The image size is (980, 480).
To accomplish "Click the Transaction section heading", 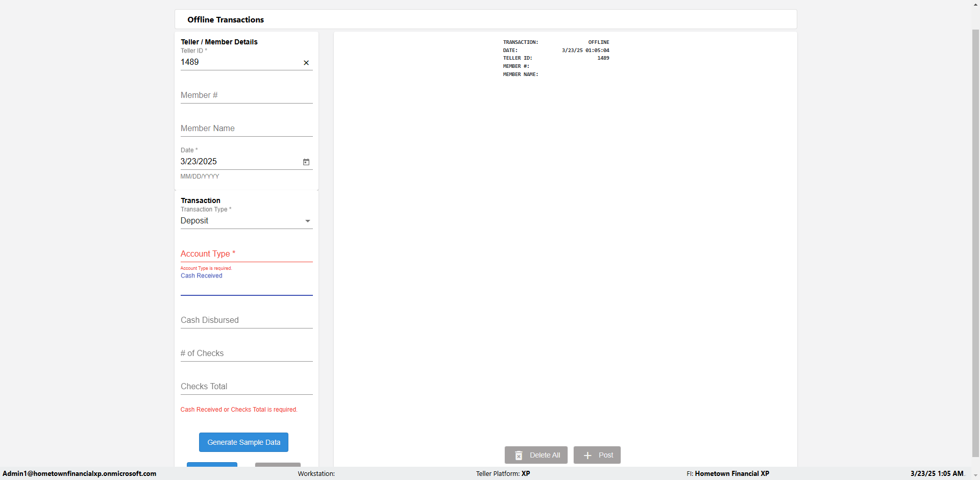I will pyautogui.click(x=201, y=200).
